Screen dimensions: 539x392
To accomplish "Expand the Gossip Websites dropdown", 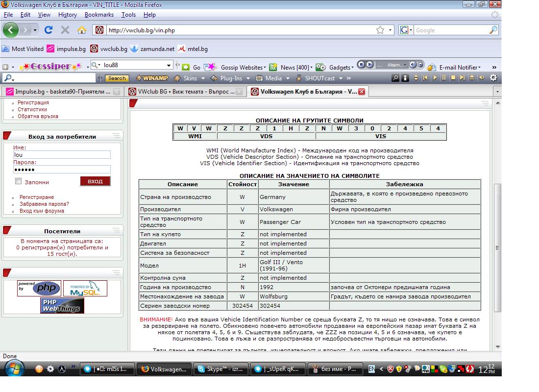I will pyautogui.click(x=243, y=67).
